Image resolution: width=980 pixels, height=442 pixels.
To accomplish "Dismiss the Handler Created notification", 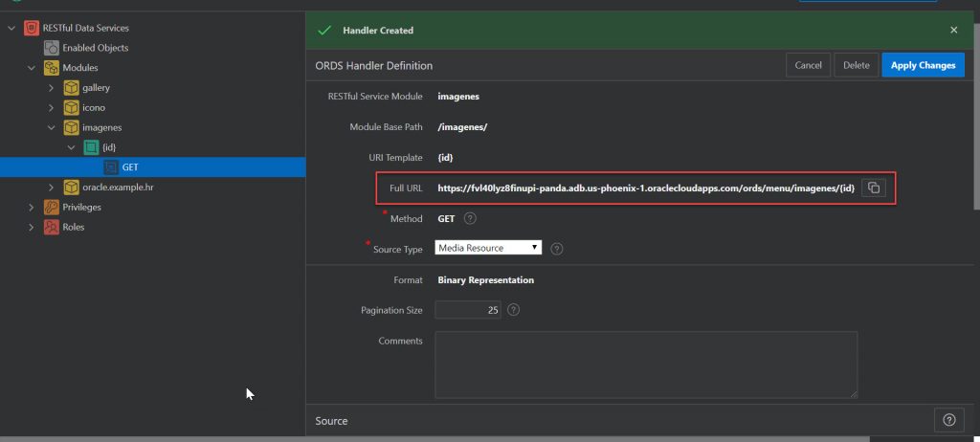I will (954, 30).
